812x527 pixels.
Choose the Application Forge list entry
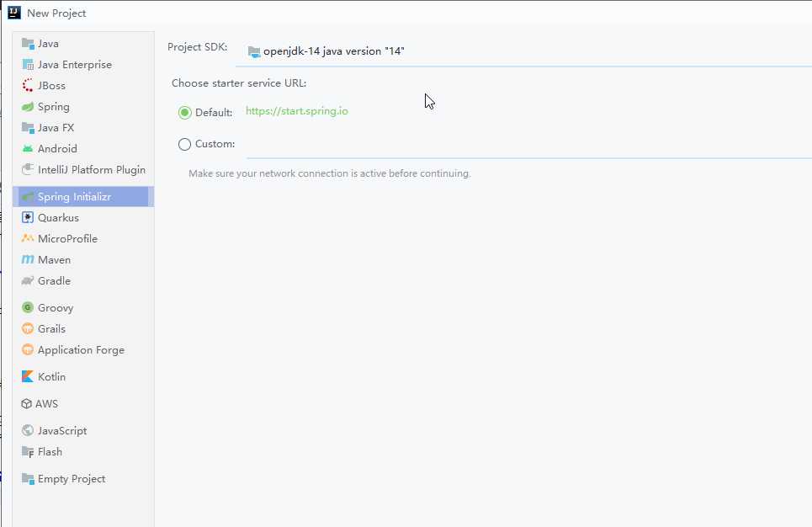click(x=83, y=349)
